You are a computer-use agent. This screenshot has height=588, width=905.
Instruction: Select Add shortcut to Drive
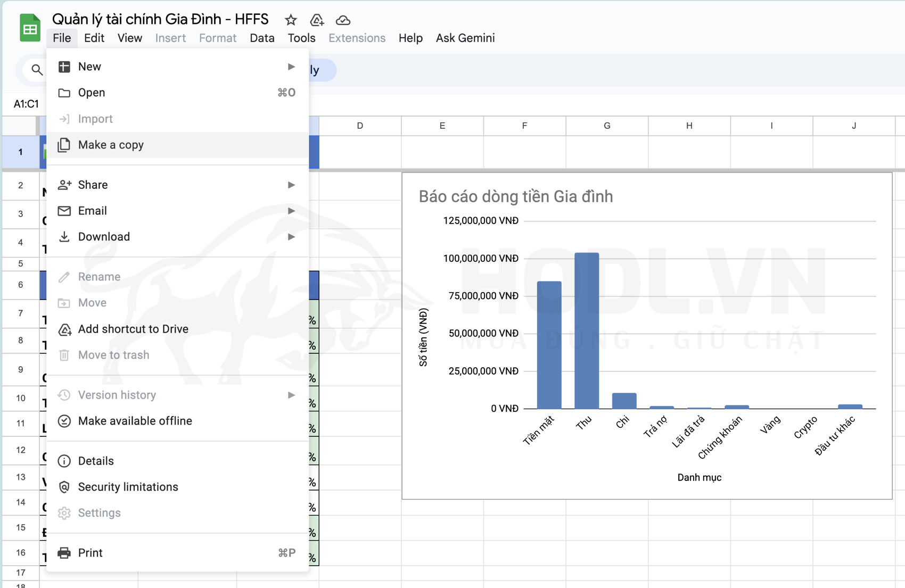click(133, 329)
